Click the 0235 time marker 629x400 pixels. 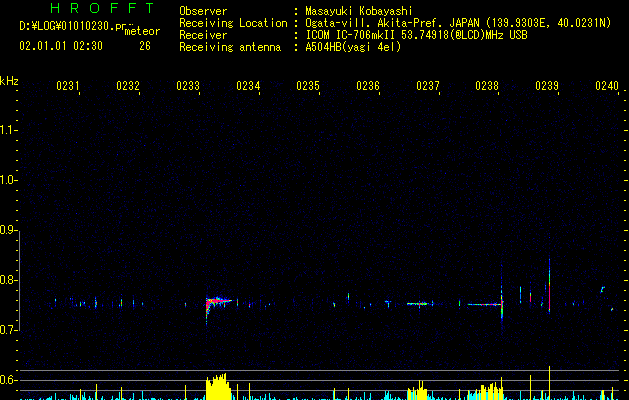click(x=308, y=86)
